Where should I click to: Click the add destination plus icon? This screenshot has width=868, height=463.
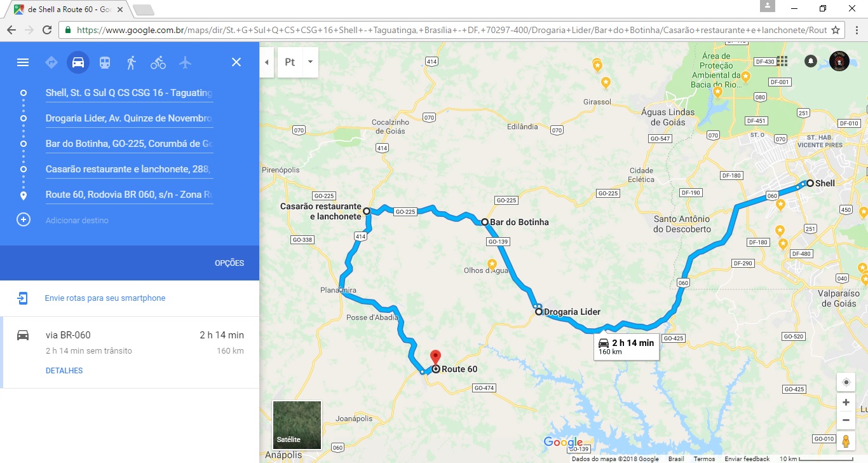[23, 220]
